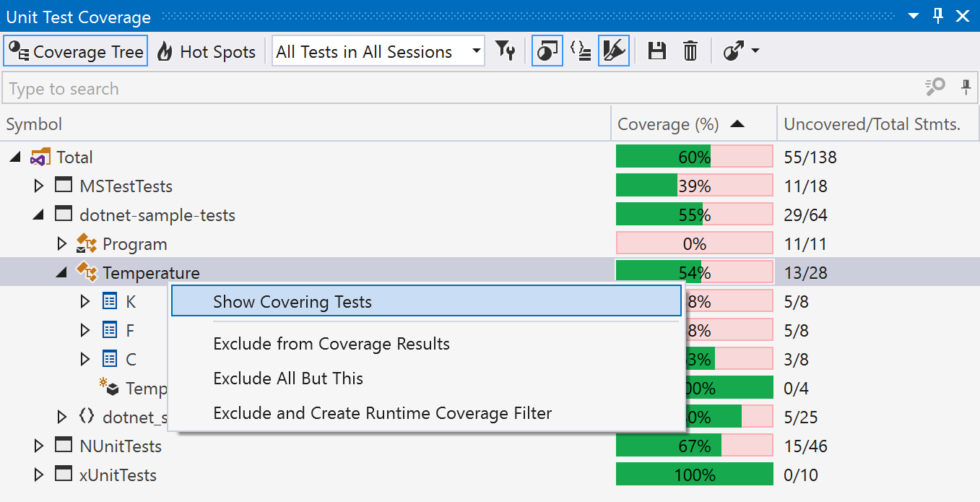Click the code-braces statements icon
Screen dimensions: 980x502
coord(581,51)
